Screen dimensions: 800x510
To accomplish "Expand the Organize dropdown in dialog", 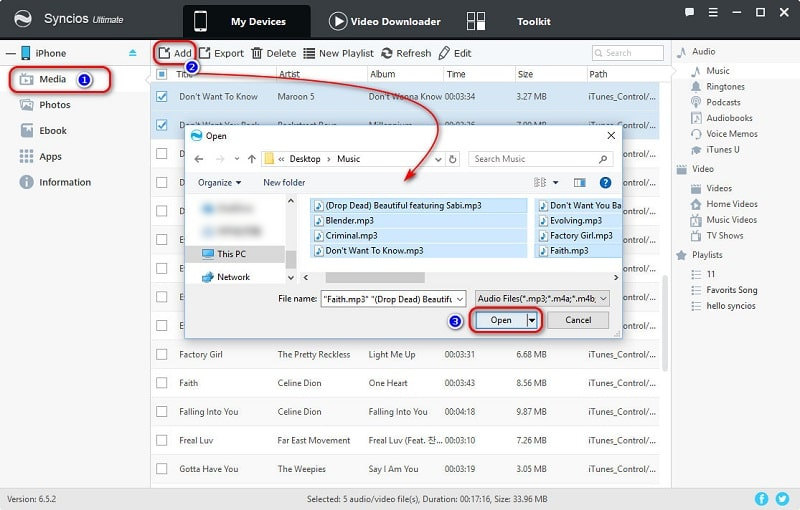I will click(x=219, y=183).
